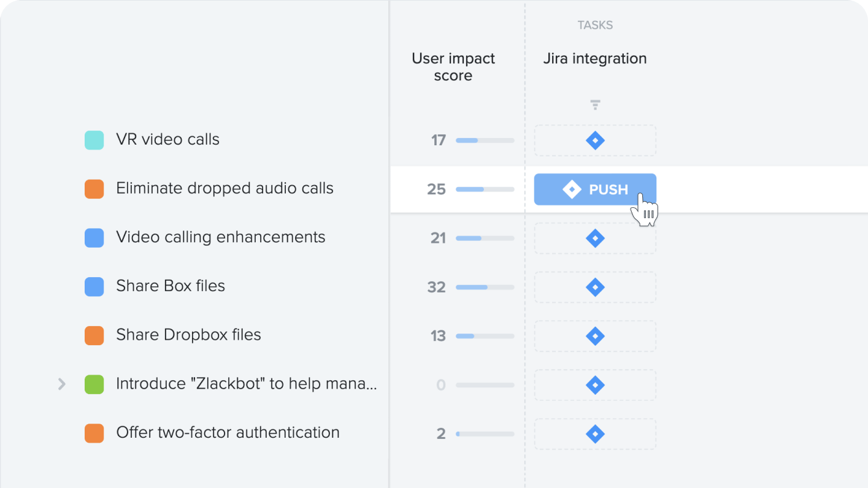
Task: Click the Jira icon for two-factor authentication
Action: (x=595, y=434)
